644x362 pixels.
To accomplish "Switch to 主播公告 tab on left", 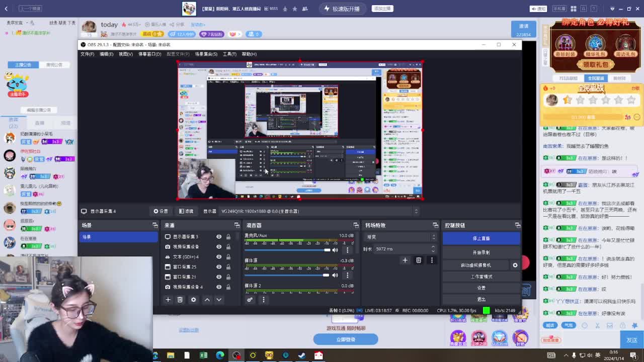I will pyautogui.click(x=23, y=65).
